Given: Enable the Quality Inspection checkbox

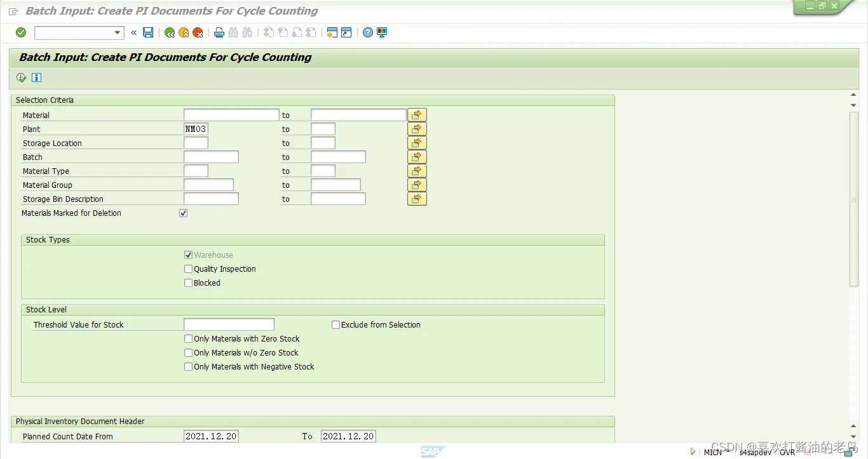Looking at the screenshot, I should pos(188,269).
